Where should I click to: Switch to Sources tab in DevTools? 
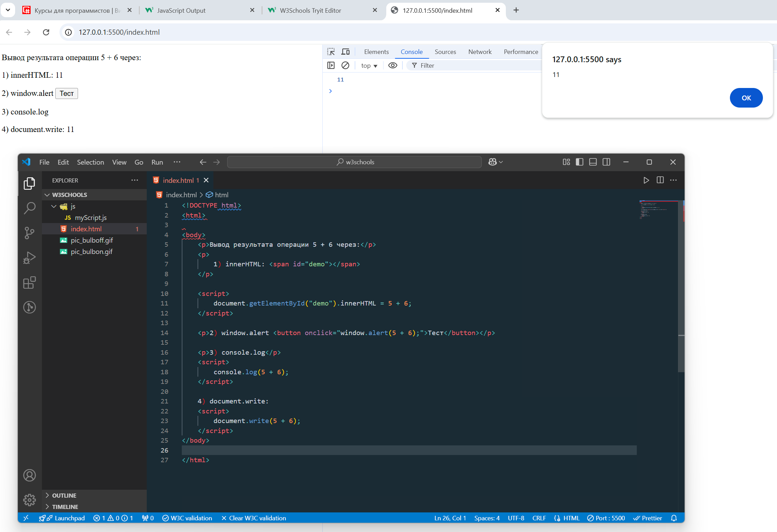click(x=445, y=52)
